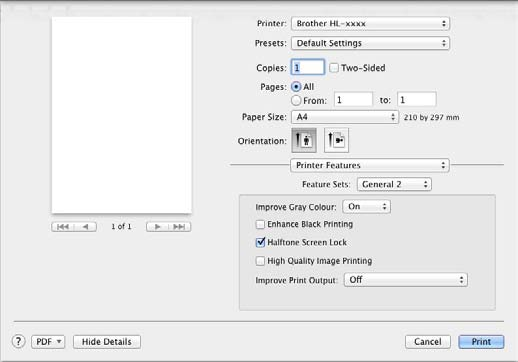
Task: Open Improve Print Output dropdown
Action: [406, 280]
